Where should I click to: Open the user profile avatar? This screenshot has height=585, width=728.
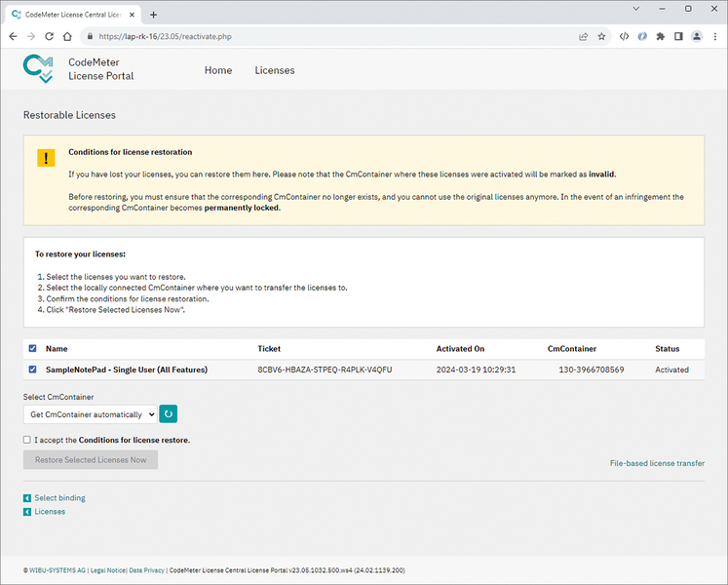[697, 36]
